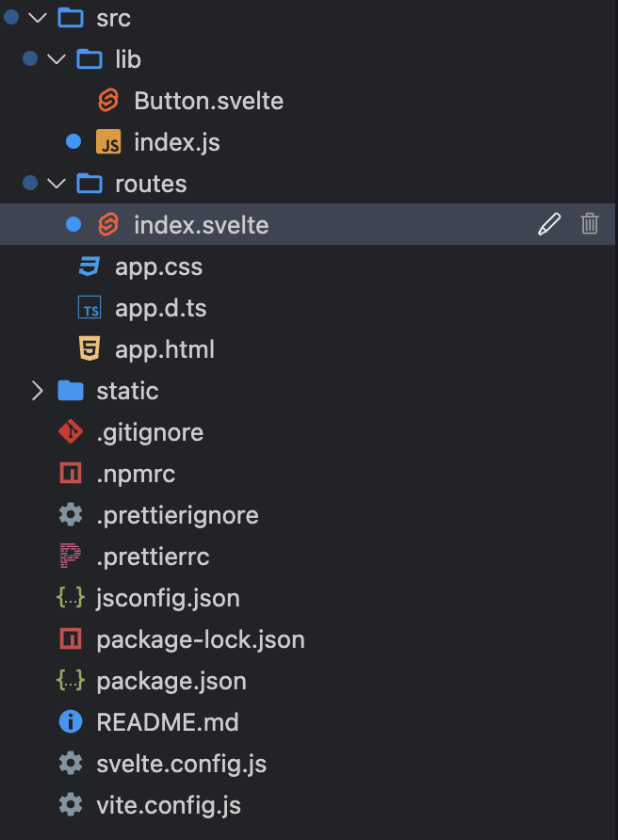Click the modified dot beside index.svelte

coord(73,225)
